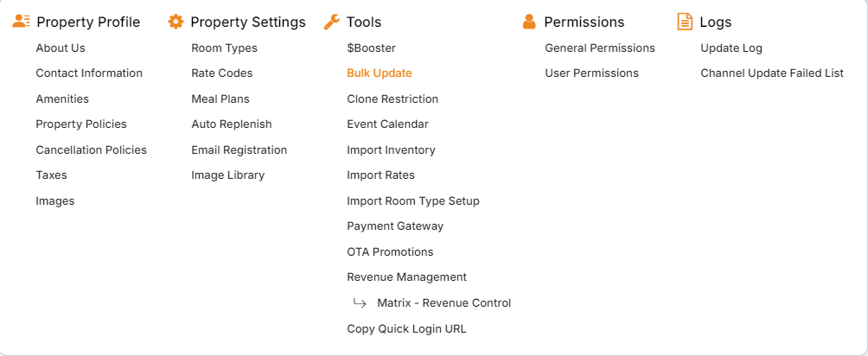Screen dimensions: 868x356
Task: View Channel Update Failed List
Action: point(771,73)
